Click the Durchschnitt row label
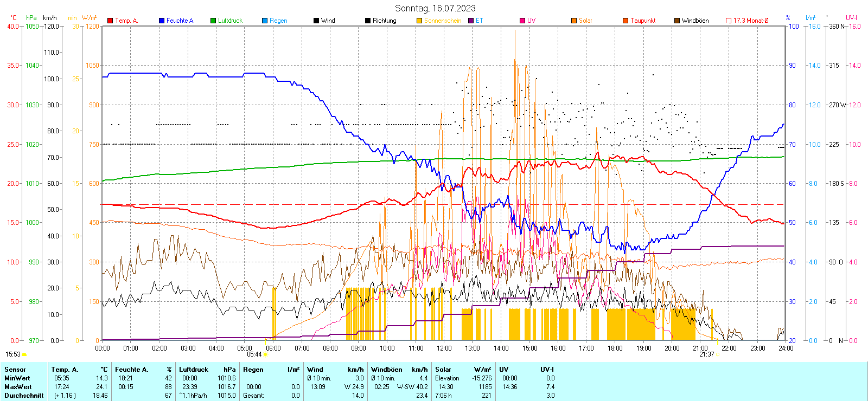This screenshot has height=401, width=868. click(x=24, y=396)
